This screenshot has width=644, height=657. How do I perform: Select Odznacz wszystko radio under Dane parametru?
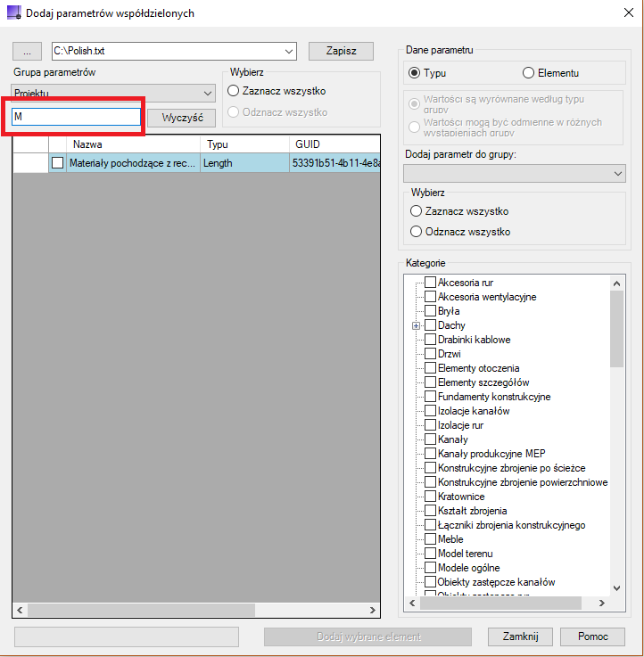coord(416,231)
